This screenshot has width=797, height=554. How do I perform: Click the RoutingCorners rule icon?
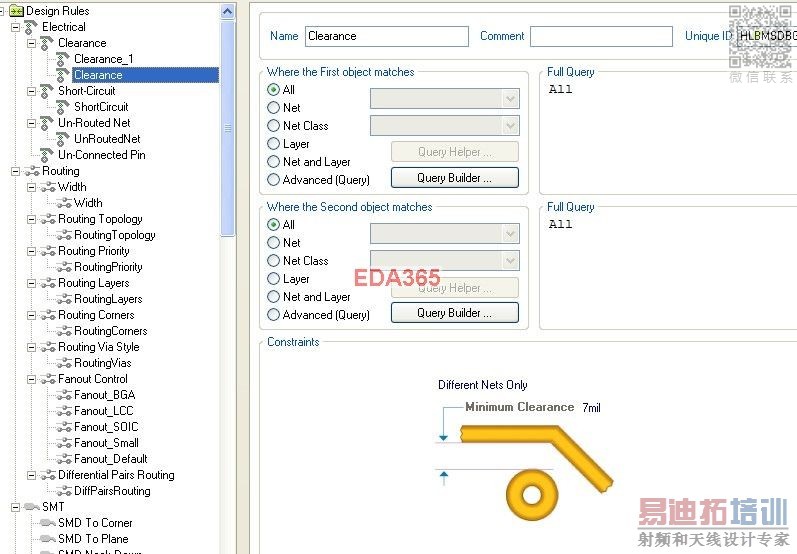coord(64,331)
